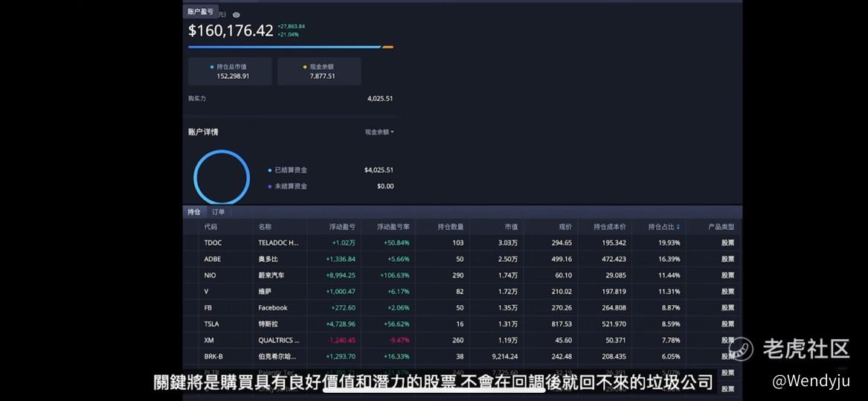Click the 9,214.24 market value cell

pos(504,356)
